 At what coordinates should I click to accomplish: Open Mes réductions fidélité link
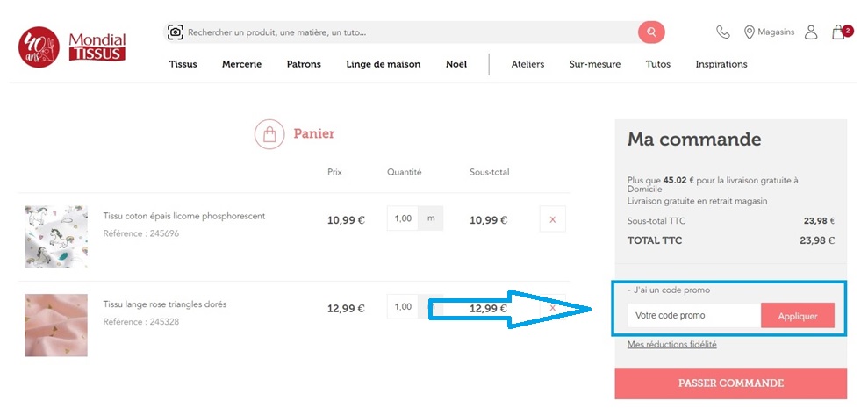[x=672, y=344]
